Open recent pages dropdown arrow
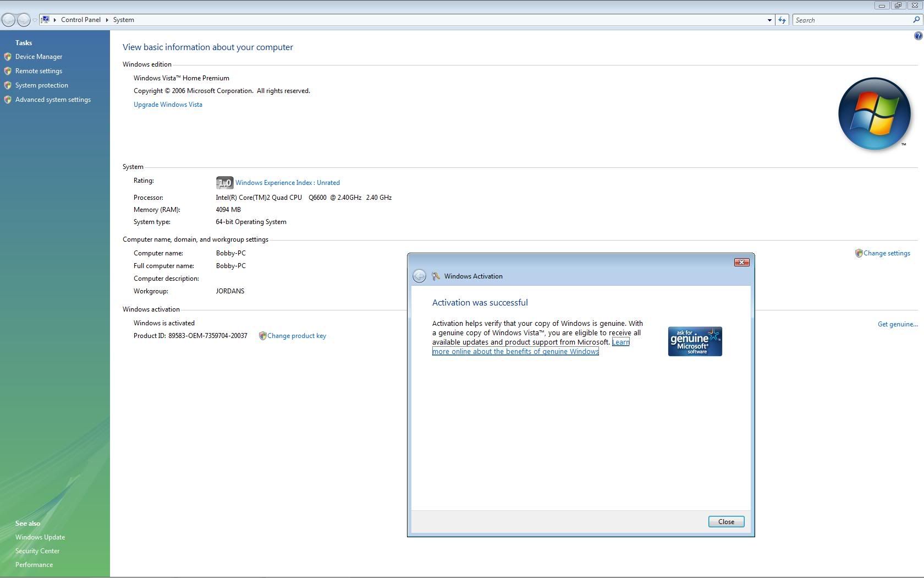Image resolution: width=924 pixels, height=578 pixels. [x=35, y=20]
